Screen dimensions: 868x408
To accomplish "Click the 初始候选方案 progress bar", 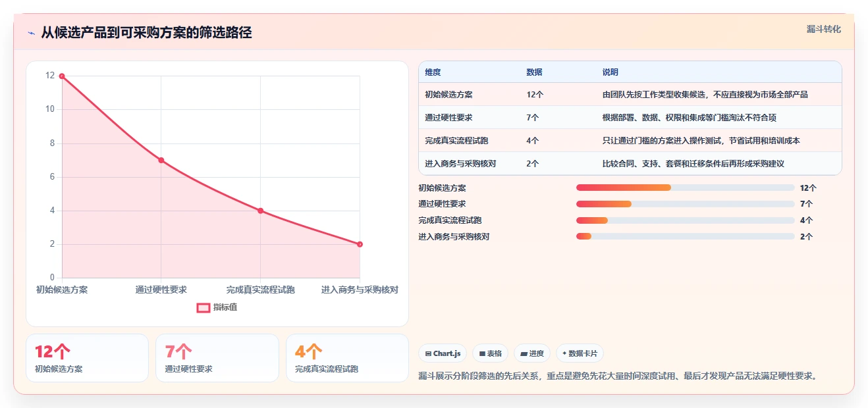I will point(686,188).
